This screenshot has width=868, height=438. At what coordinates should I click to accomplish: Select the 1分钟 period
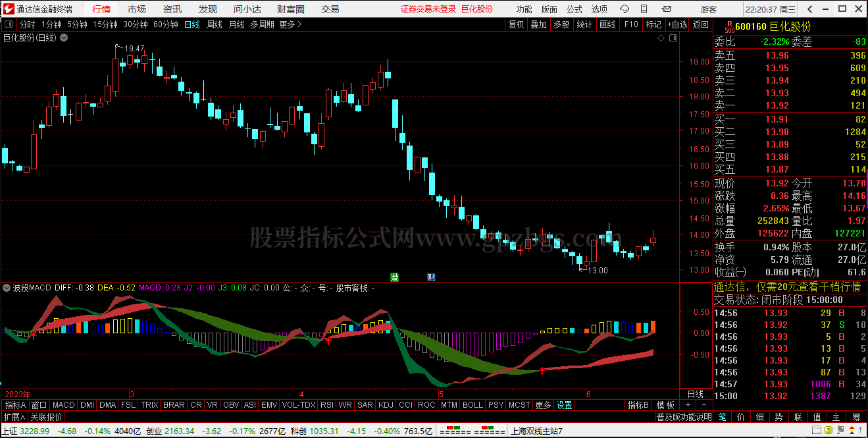[x=52, y=24]
